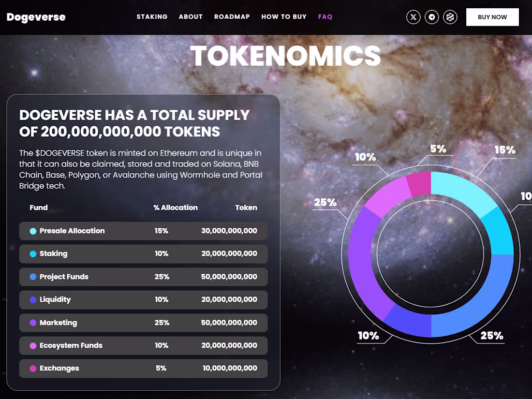Click the X (Twitter) social icon
Viewport: 532px width, 399px height.
pos(414,17)
